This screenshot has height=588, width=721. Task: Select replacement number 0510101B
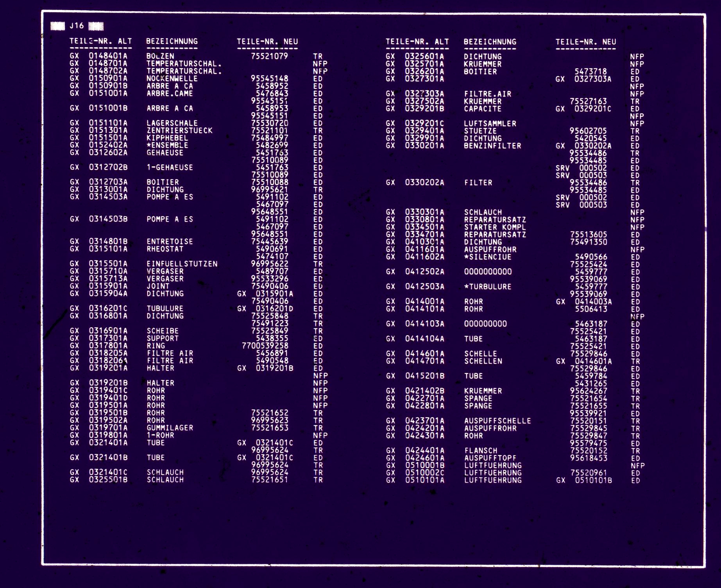[593, 480]
